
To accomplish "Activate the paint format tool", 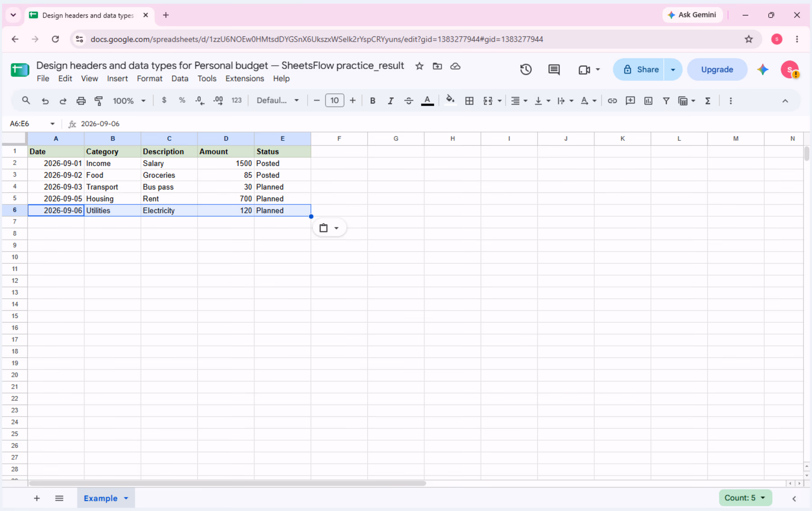I will pos(99,101).
